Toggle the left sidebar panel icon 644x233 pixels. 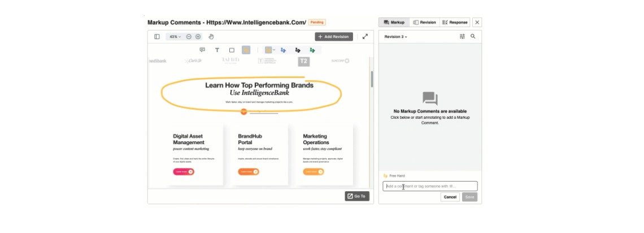click(x=157, y=37)
